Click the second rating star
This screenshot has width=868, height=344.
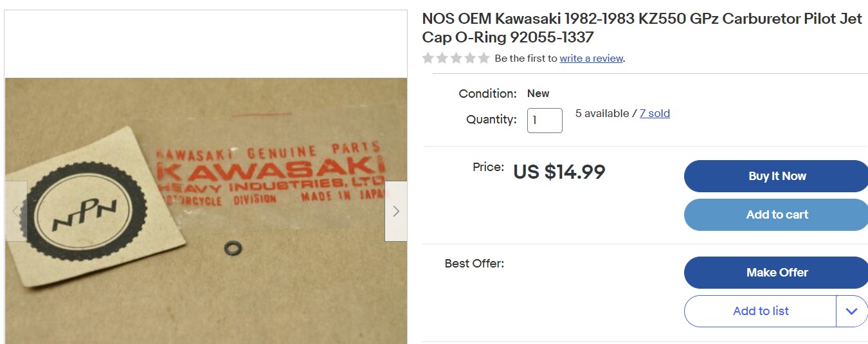pyautogui.click(x=442, y=59)
